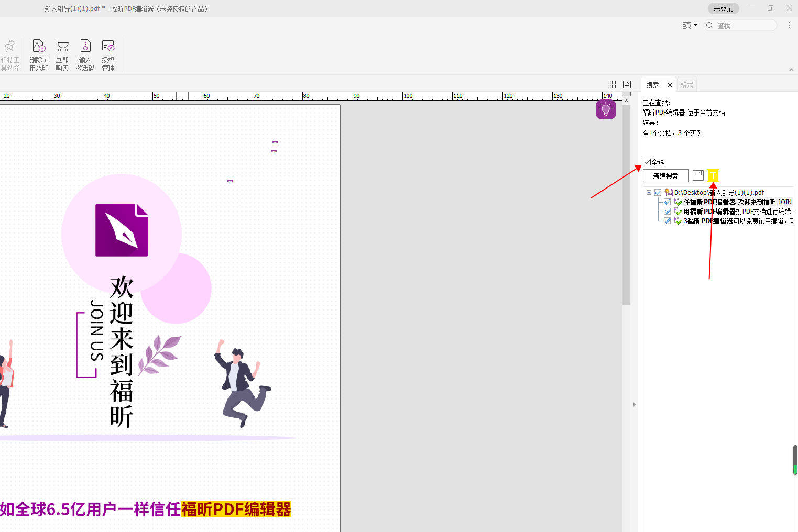Uncheck the second search result checkbox

(668, 212)
